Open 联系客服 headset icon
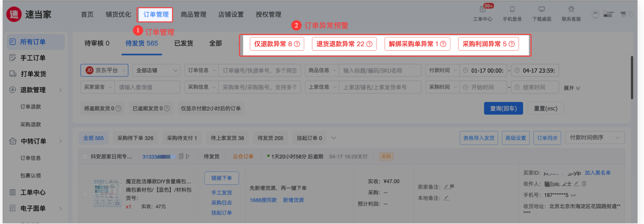Screen dimensions: 644x224 571,9
